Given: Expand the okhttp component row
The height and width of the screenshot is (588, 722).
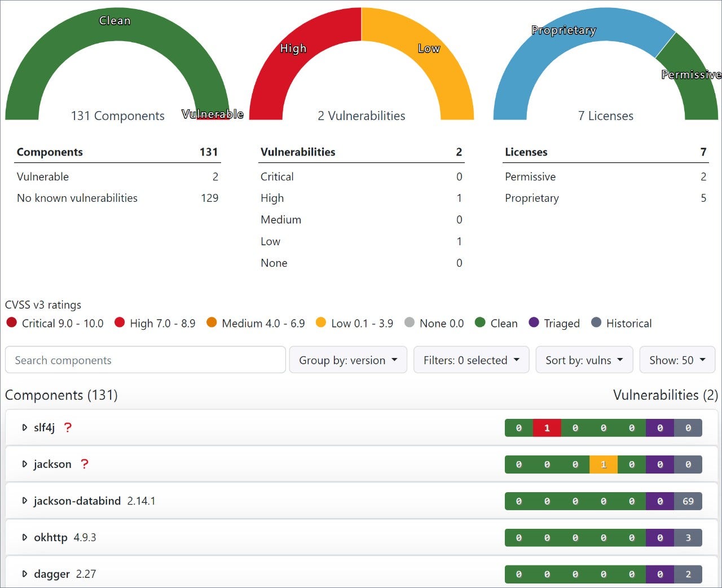Looking at the screenshot, I should point(24,537).
